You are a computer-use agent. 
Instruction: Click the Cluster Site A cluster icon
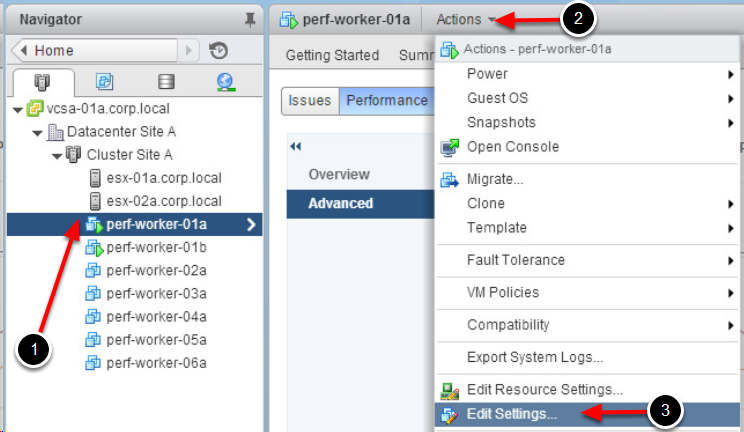coord(74,155)
